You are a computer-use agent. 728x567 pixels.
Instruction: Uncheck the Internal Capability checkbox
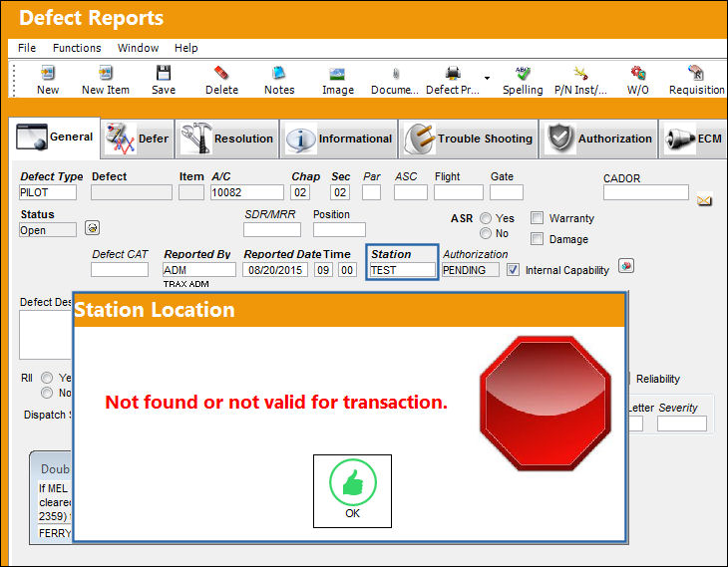click(x=513, y=270)
